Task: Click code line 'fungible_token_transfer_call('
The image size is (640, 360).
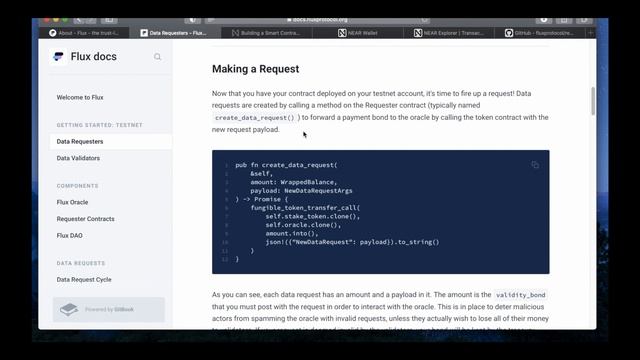Action: pos(305,208)
